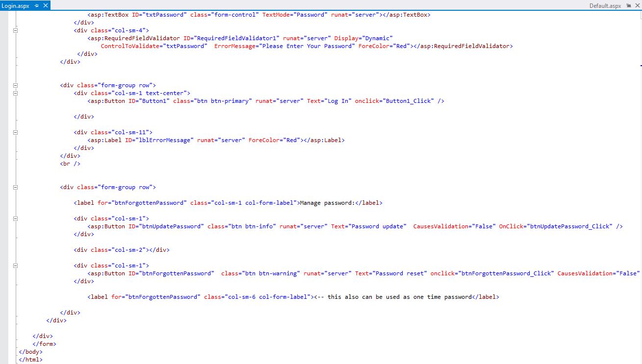Click the br tag line

click(x=70, y=164)
